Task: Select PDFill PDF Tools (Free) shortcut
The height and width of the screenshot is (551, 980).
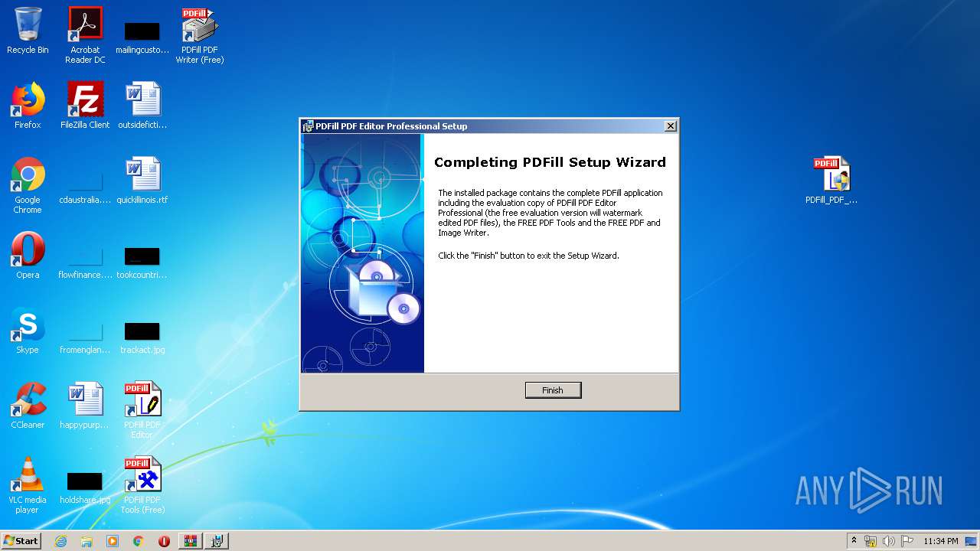Action: 142,485
